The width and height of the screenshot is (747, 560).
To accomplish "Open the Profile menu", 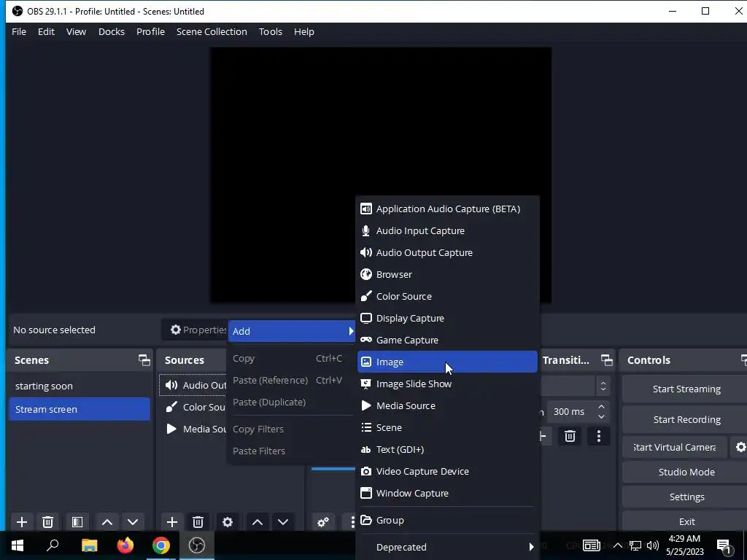I will [x=150, y=32].
